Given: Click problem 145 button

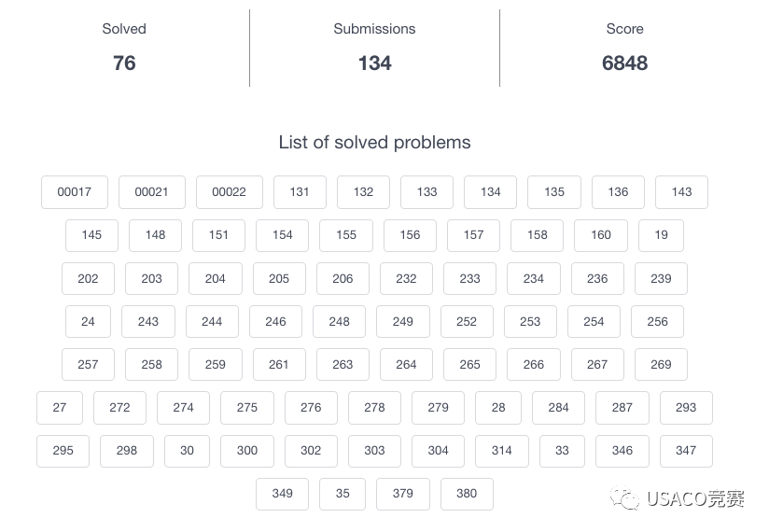Looking at the screenshot, I should tap(91, 235).
